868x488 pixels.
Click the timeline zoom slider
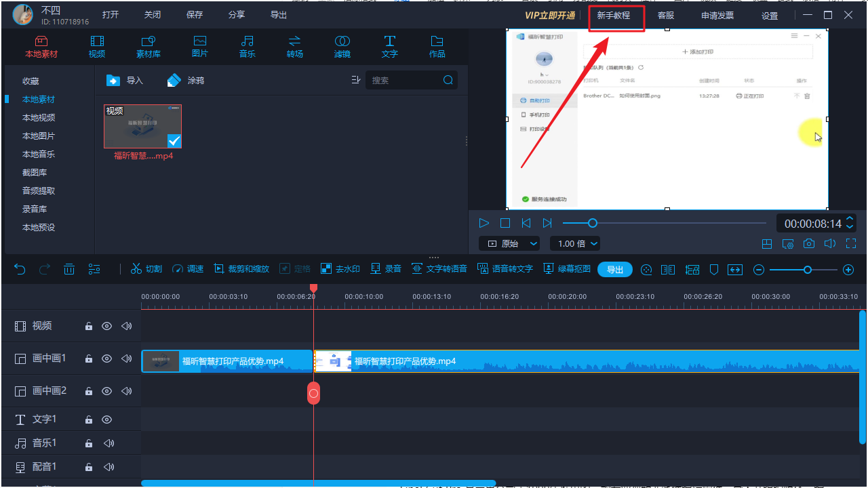coord(804,270)
